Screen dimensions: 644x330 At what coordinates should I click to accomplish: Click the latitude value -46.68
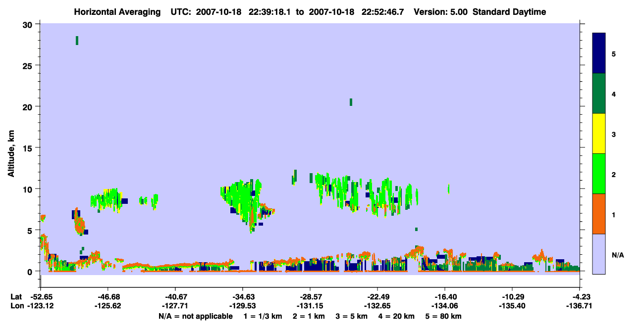pyautogui.click(x=108, y=297)
